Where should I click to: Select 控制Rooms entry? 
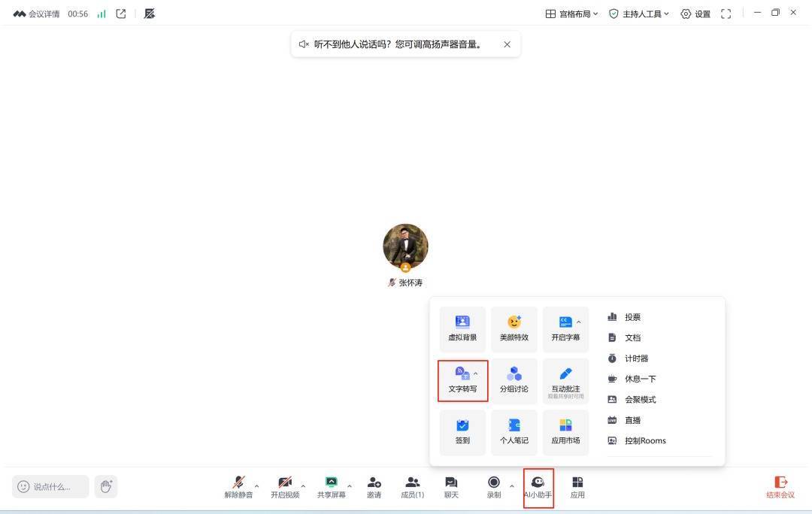point(637,441)
